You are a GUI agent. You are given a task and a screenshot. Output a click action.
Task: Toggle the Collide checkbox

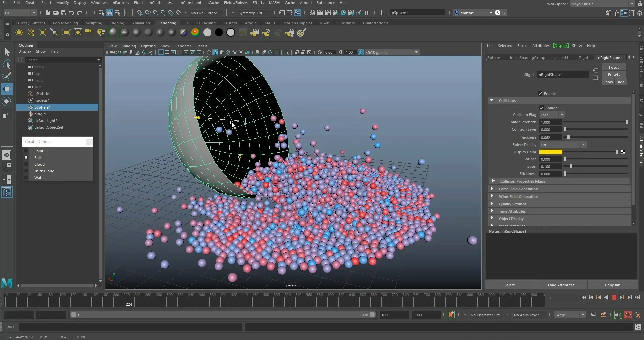coord(541,108)
